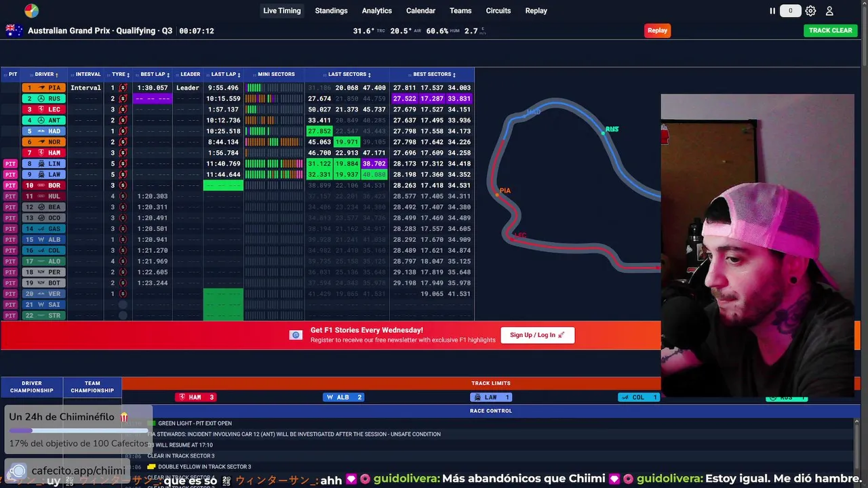Select driver badge 5 HAD
The height and width of the screenshot is (488, 868).
[44, 131]
